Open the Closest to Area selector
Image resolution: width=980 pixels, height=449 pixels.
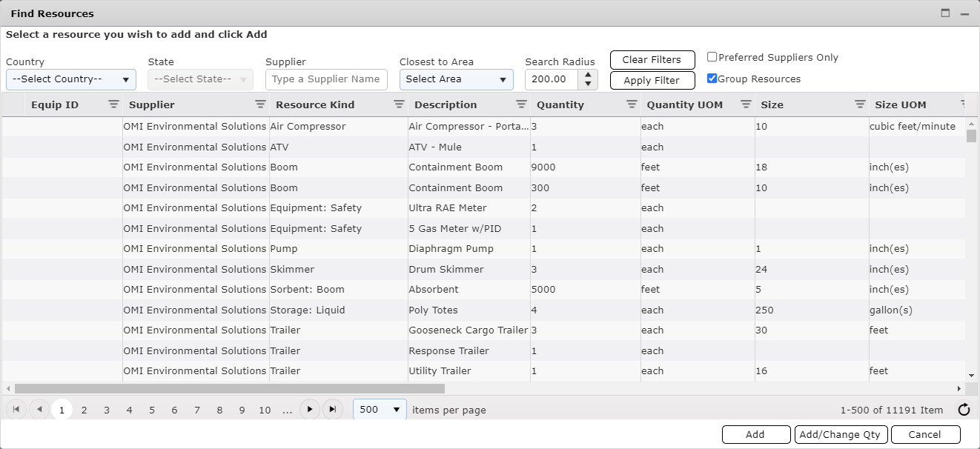pyautogui.click(x=456, y=79)
